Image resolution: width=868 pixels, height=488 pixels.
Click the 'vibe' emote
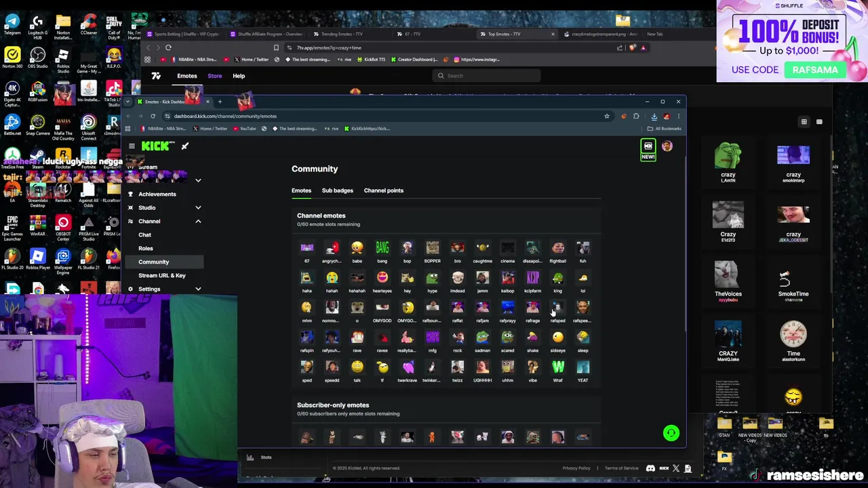click(x=533, y=367)
